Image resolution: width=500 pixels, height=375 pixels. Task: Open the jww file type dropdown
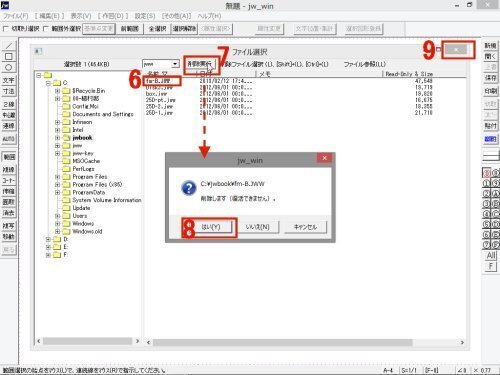tap(175, 64)
